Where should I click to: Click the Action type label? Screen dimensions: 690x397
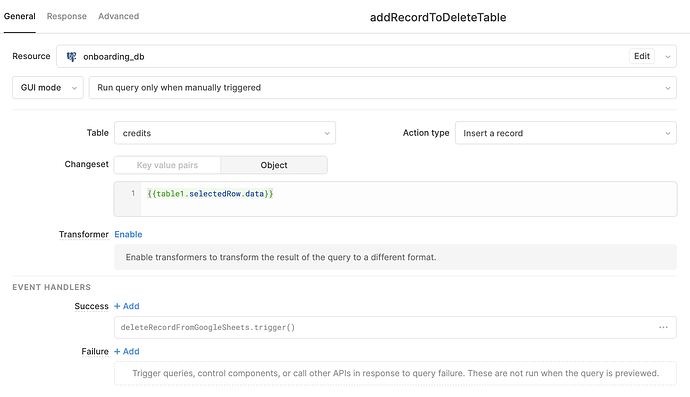[x=426, y=133]
